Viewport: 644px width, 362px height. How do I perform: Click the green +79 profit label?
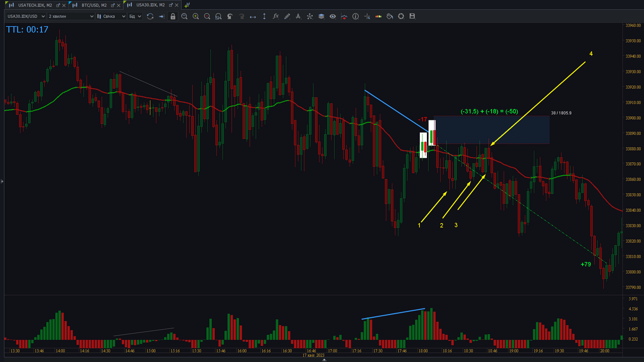point(586,264)
